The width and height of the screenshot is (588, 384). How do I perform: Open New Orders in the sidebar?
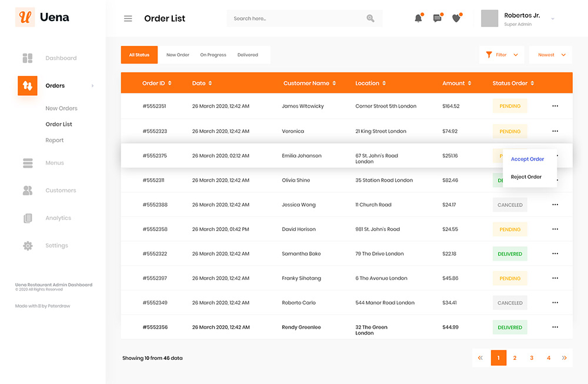(x=62, y=108)
